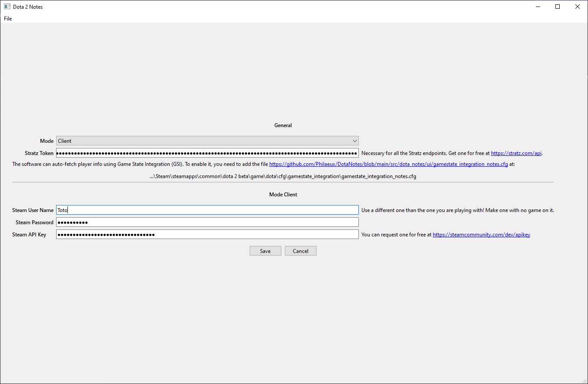Click the 'Stratz Token' label

[39, 153]
